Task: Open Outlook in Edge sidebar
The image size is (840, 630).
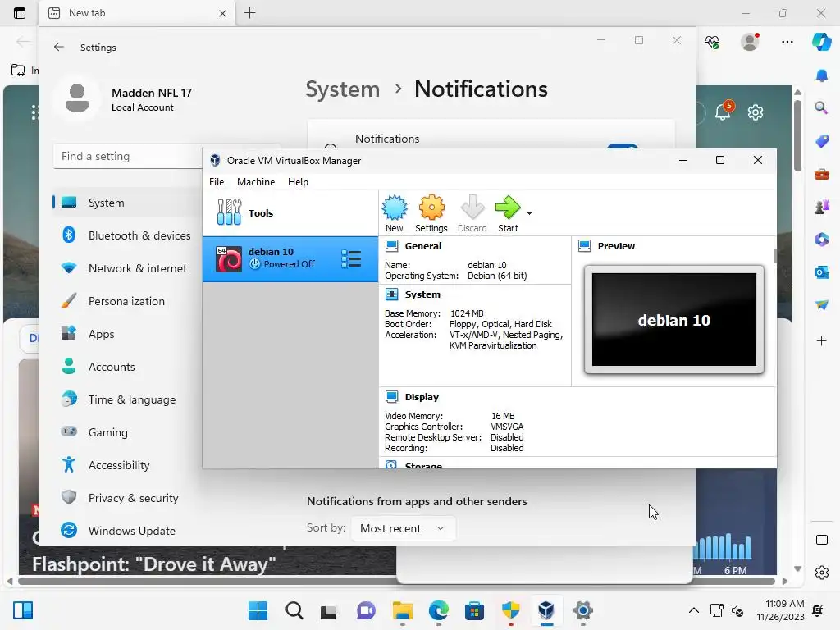Action: pyautogui.click(x=822, y=272)
